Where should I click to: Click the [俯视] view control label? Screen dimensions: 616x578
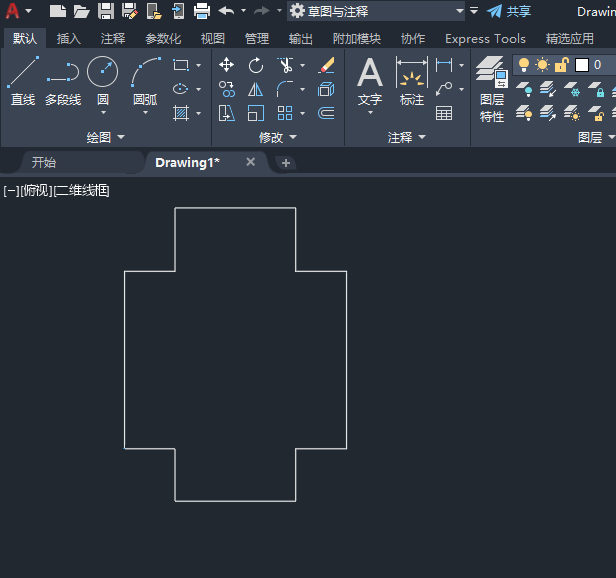36,190
